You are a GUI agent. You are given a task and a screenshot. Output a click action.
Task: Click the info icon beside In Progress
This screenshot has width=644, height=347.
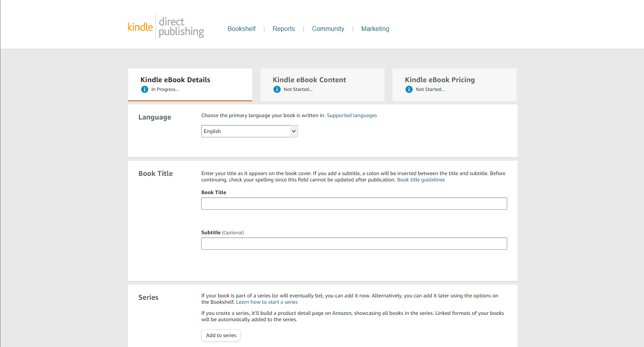pyautogui.click(x=145, y=89)
